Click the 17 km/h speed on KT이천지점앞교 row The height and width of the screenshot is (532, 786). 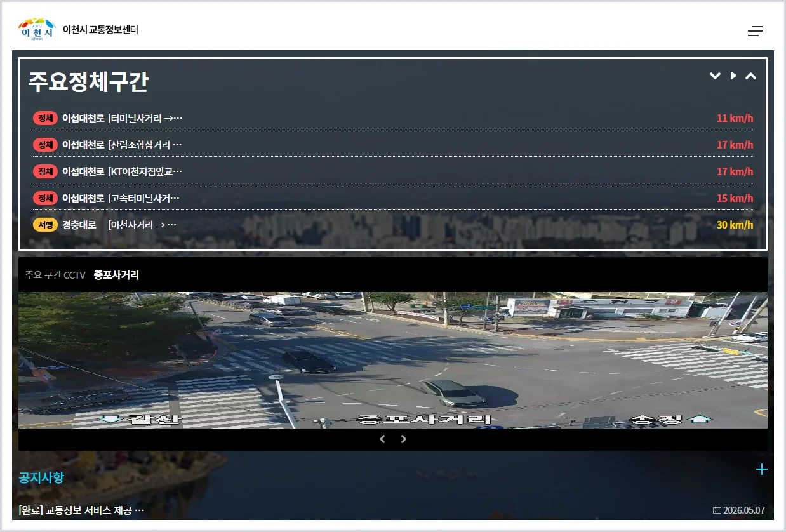735,171
